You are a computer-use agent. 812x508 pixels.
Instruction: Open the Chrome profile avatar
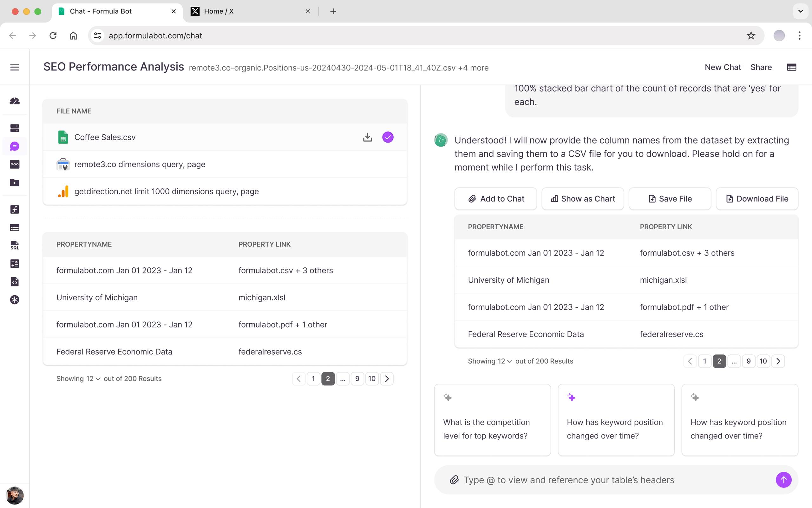(779, 36)
